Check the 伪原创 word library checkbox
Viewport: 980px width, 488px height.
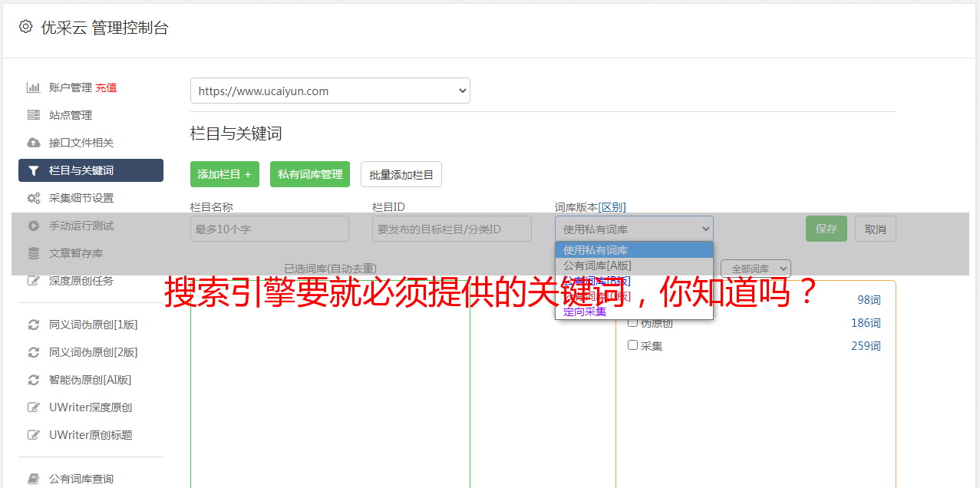coord(633,322)
